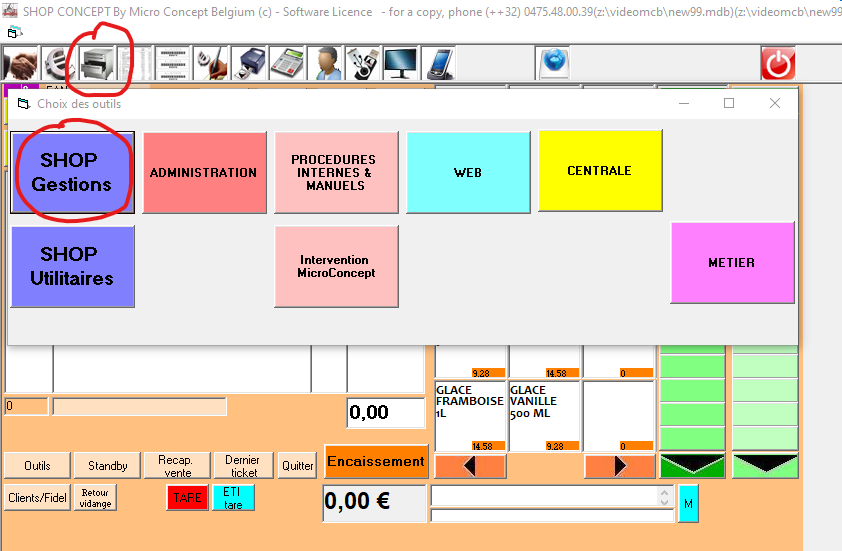Click the Choix des outils window icon
Viewport: 842px width, 551px height.
(x=23, y=104)
